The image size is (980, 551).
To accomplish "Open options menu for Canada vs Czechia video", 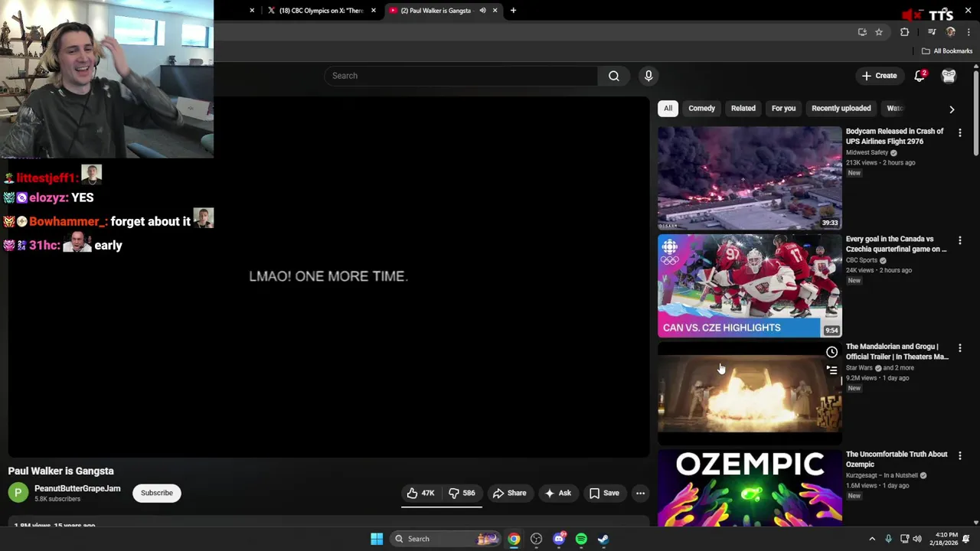I will tap(959, 240).
